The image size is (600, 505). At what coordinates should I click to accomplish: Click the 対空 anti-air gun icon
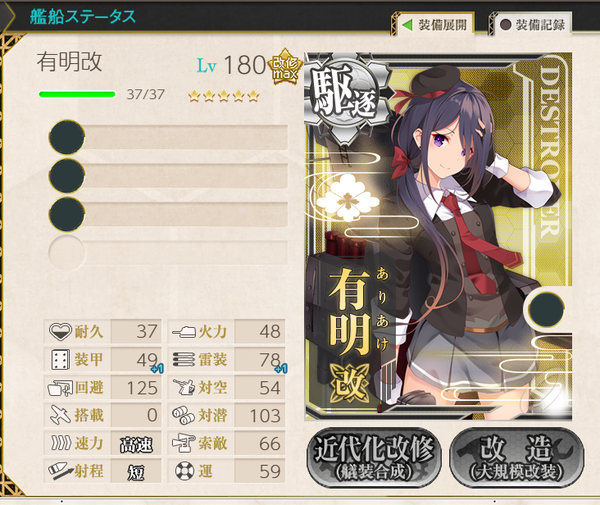pos(184,387)
